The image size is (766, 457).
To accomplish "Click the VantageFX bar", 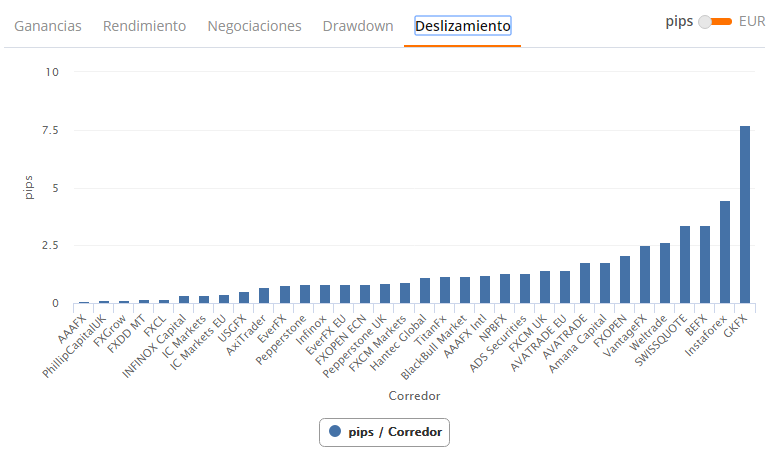I will pos(645,275).
